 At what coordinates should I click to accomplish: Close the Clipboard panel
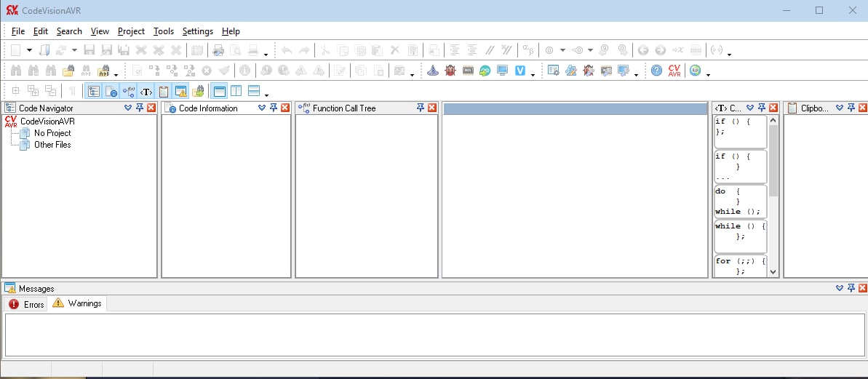[x=863, y=108]
